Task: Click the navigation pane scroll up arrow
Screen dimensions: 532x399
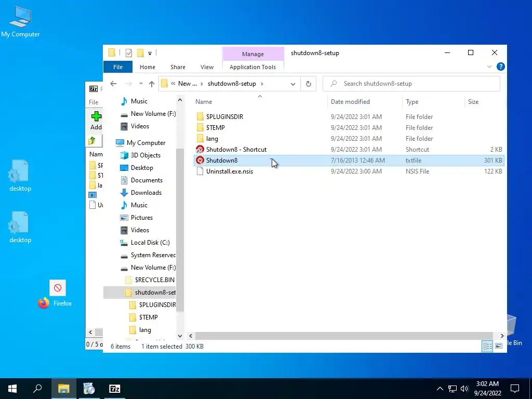Action: point(180,100)
